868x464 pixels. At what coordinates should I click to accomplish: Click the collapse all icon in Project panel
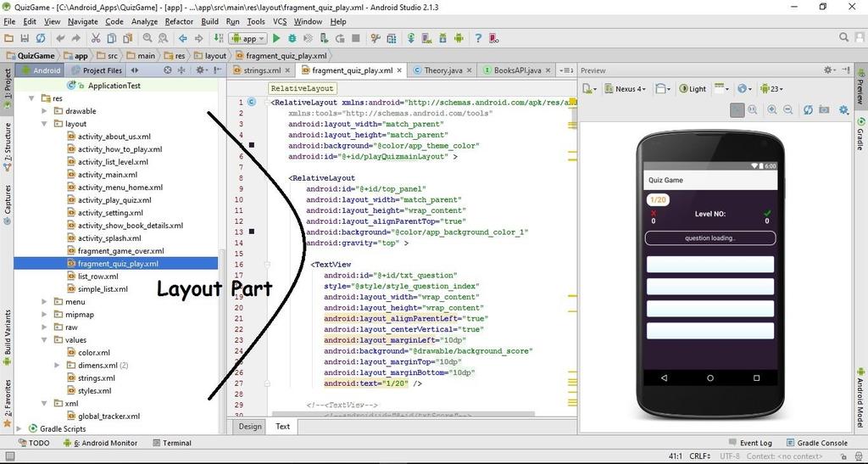[181, 70]
